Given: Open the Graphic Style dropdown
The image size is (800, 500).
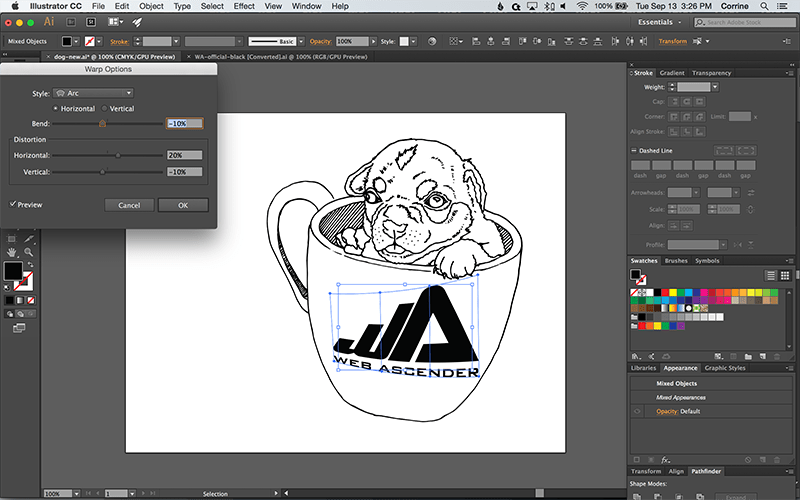Looking at the screenshot, I should pyautogui.click(x=413, y=41).
